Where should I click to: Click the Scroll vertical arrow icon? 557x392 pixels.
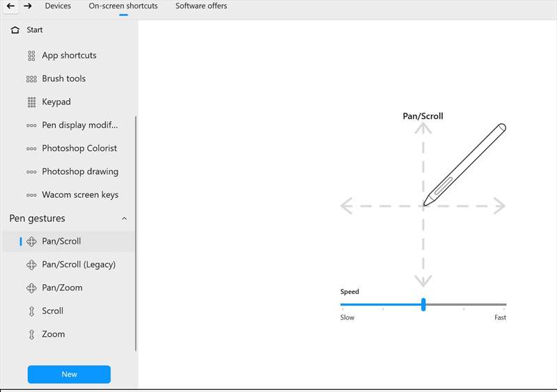[31, 311]
